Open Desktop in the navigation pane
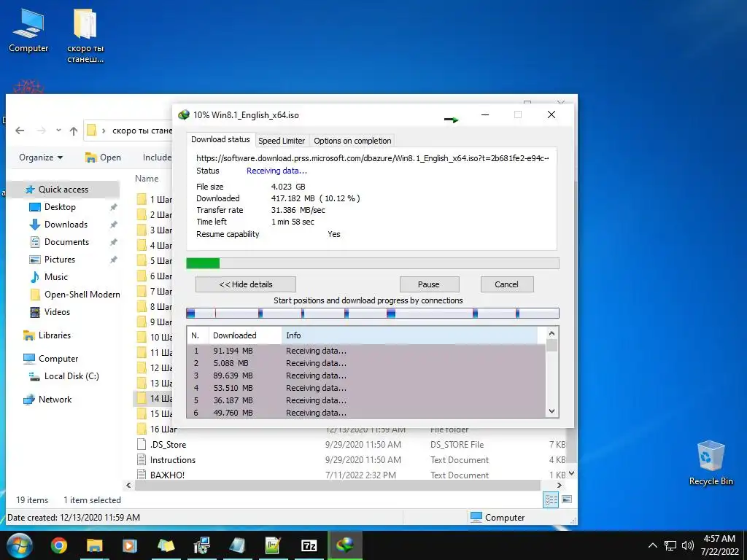Screen dimensions: 747x560 tap(60, 207)
